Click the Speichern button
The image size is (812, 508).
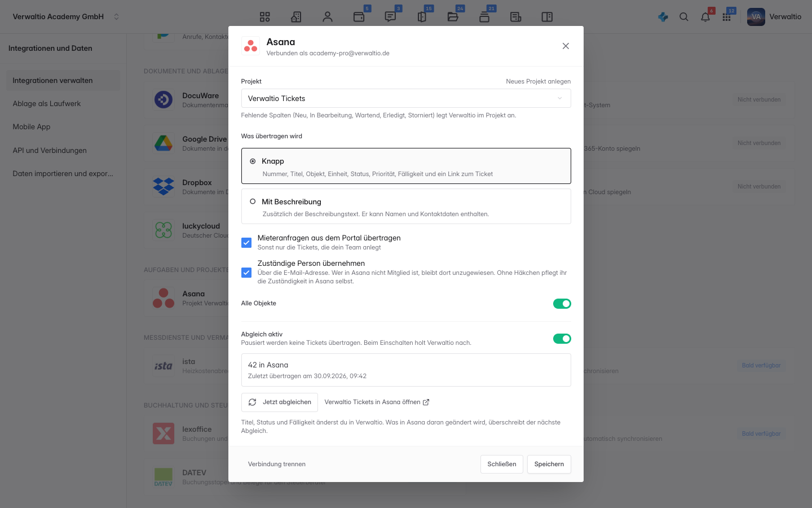549,464
